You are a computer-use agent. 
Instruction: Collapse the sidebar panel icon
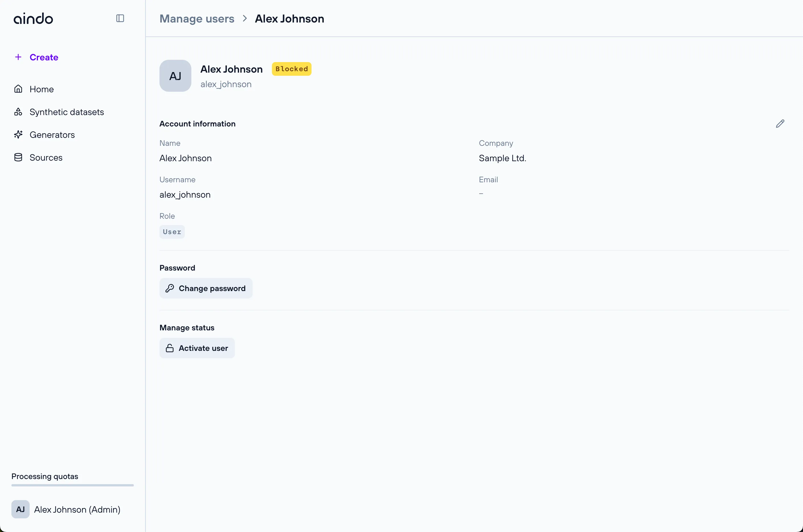[x=120, y=18]
